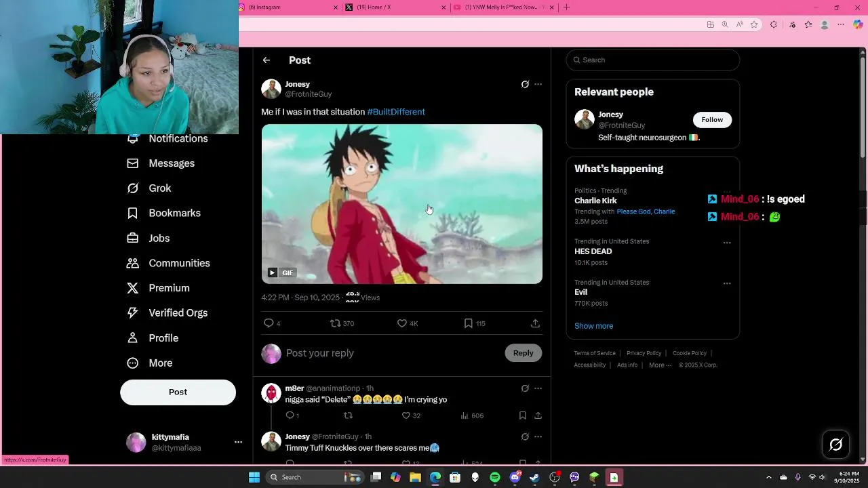Add page to favorites star icon
868x488 pixels.
[755, 24]
